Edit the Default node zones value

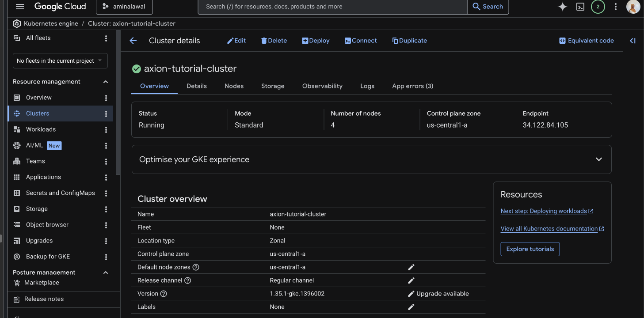[411, 267]
